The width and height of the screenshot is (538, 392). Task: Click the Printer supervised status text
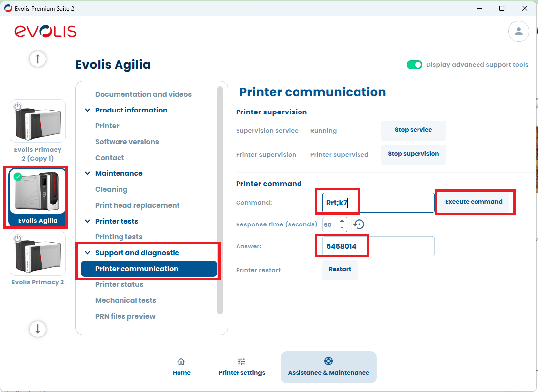coord(339,155)
